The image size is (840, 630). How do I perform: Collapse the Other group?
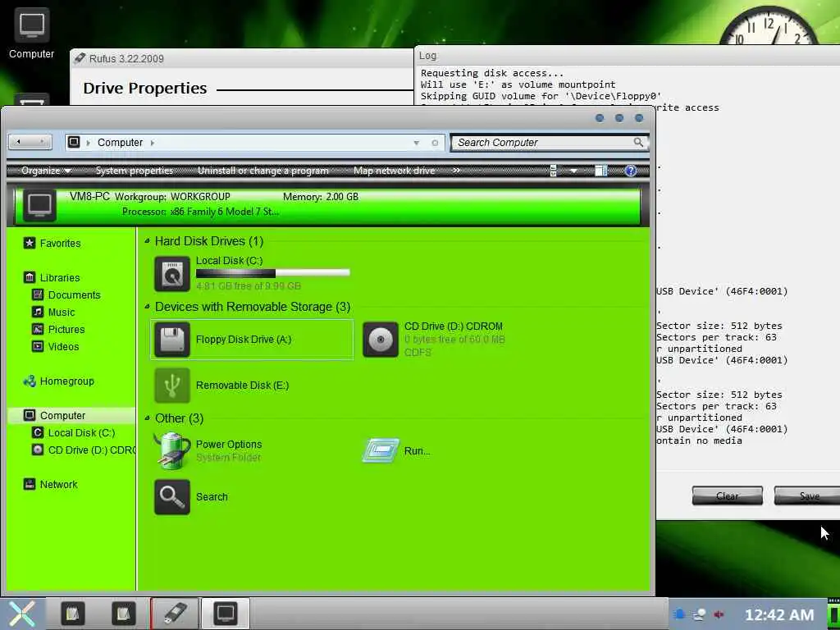click(148, 418)
